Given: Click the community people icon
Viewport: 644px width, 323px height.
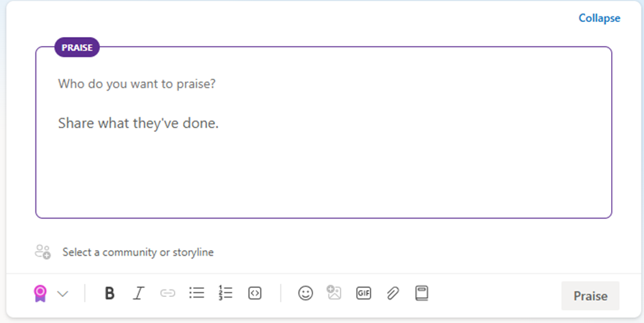Looking at the screenshot, I should point(42,252).
